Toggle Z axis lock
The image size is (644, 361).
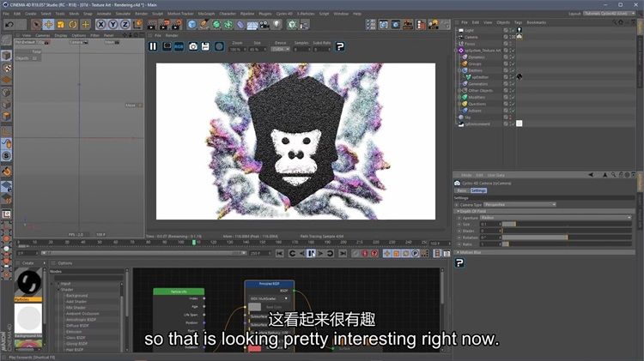pos(125,25)
